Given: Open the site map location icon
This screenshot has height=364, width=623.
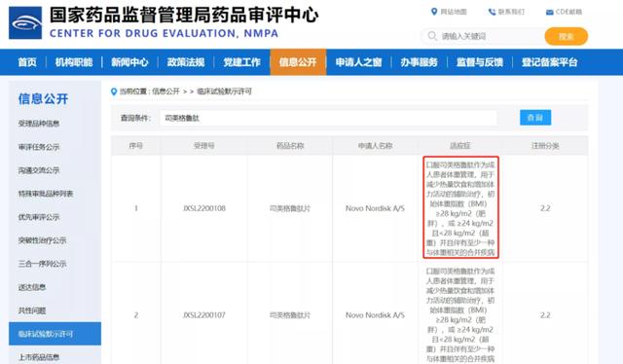Looking at the screenshot, I should tap(434, 12).
